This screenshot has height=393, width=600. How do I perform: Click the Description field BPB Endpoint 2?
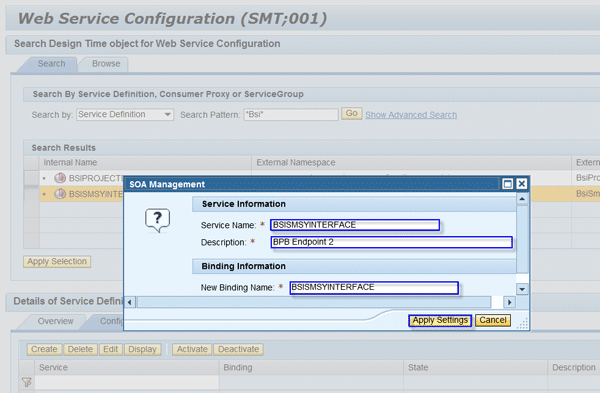point(391,242)
